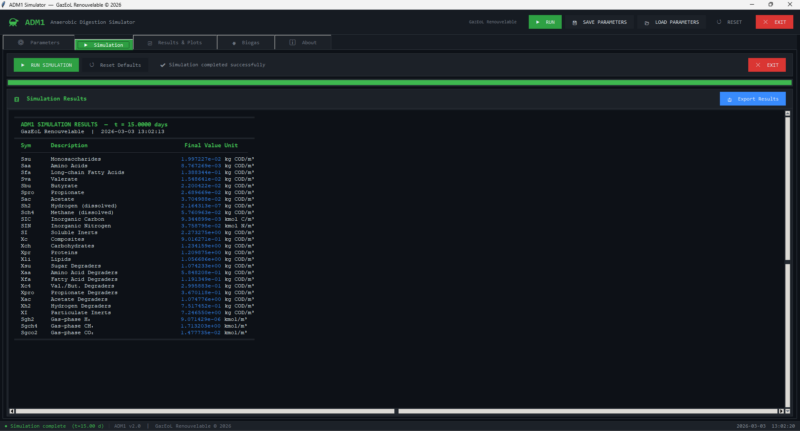Click the green RUN button beside Save Parameters
Viewport: 800px width, 431px height.
point(545,22)
